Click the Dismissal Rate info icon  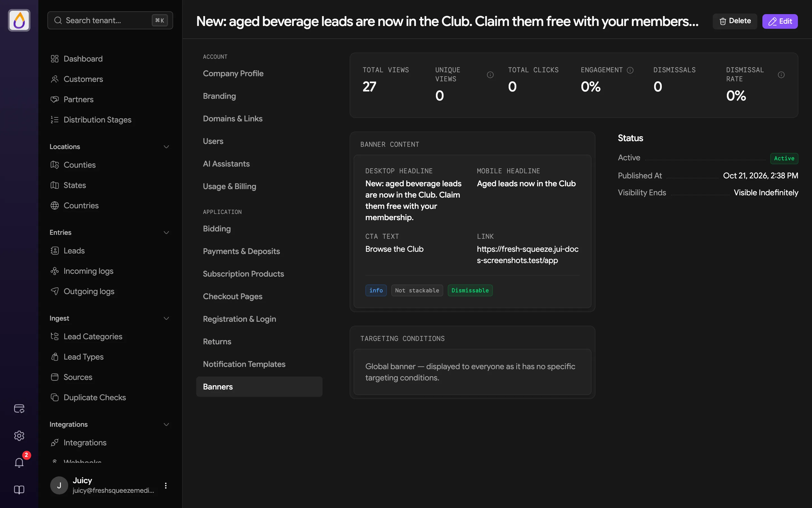(781, 75)
